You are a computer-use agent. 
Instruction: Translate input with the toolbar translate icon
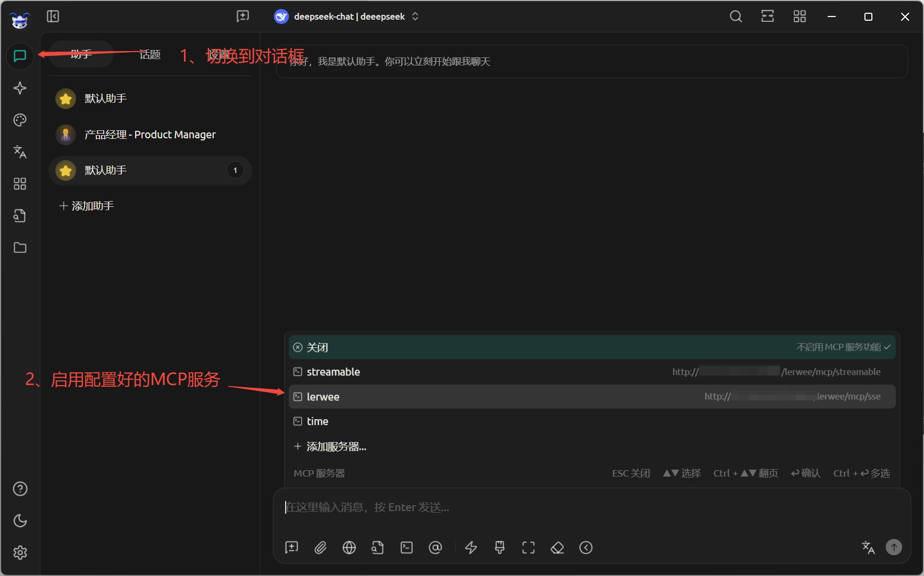click(868, 547)
